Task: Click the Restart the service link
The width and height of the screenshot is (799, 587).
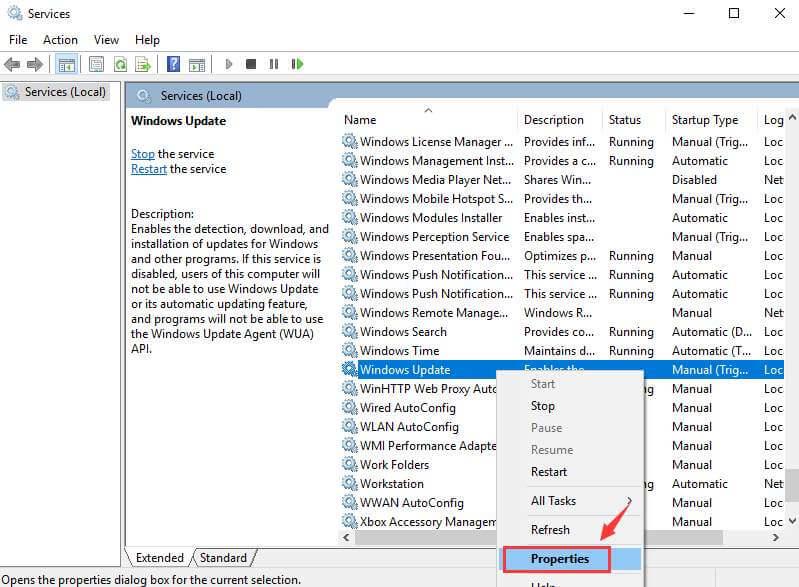Action: coord(150,169)
